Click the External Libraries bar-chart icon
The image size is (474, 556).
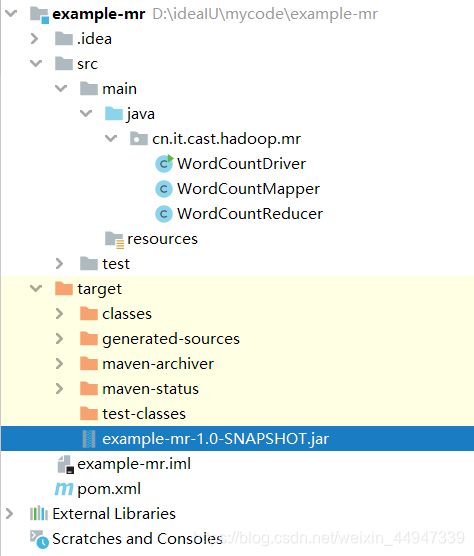(39, 513)
